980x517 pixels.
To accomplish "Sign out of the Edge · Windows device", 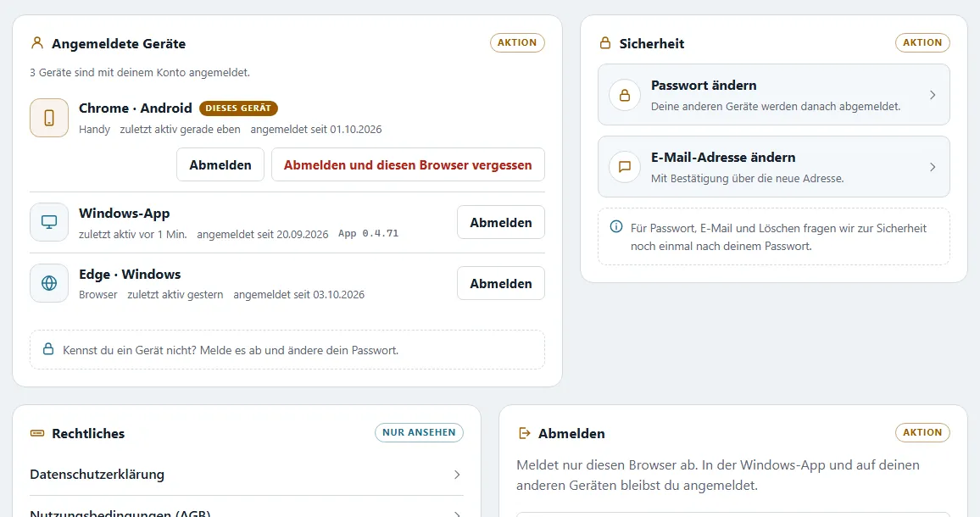I will [501, 284].
